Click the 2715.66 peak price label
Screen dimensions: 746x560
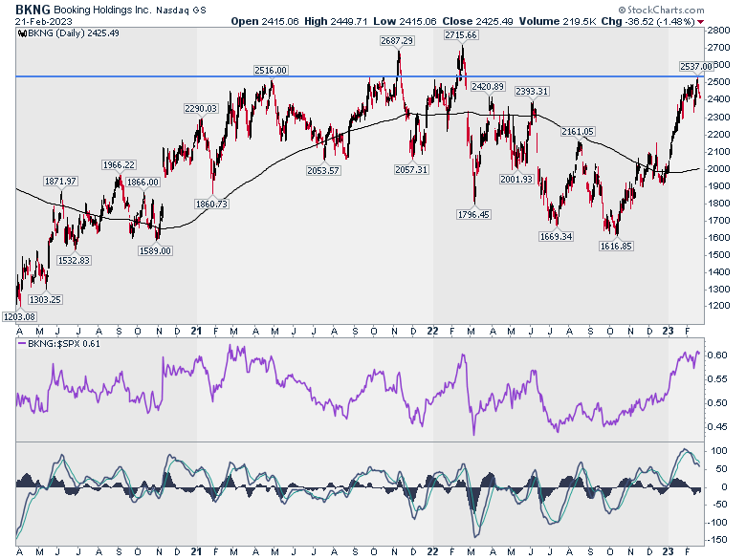coord(461,35)
